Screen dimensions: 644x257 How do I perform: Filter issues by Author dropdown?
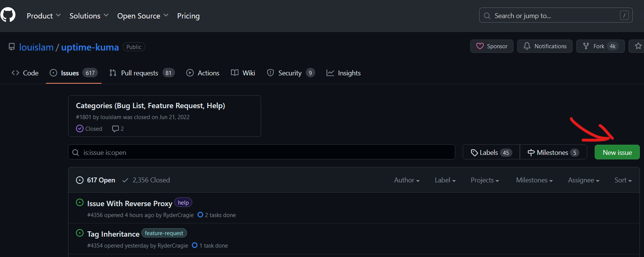[x=407, y=180]
